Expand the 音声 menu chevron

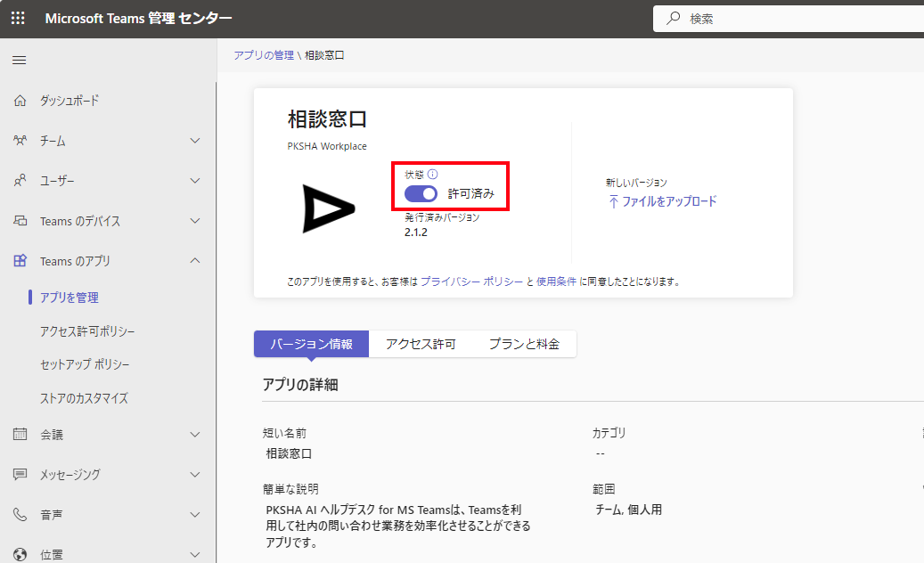(x=195, y=515)
